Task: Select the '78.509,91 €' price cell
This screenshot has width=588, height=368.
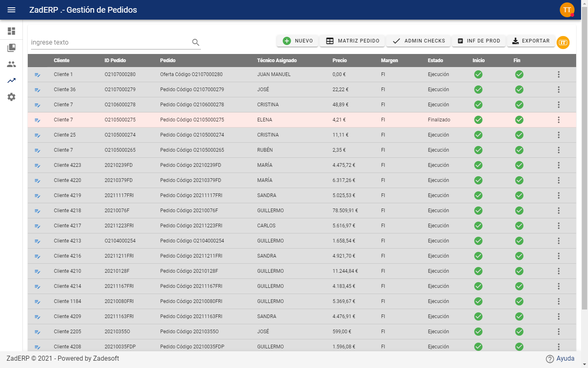Action: point(345,211)
